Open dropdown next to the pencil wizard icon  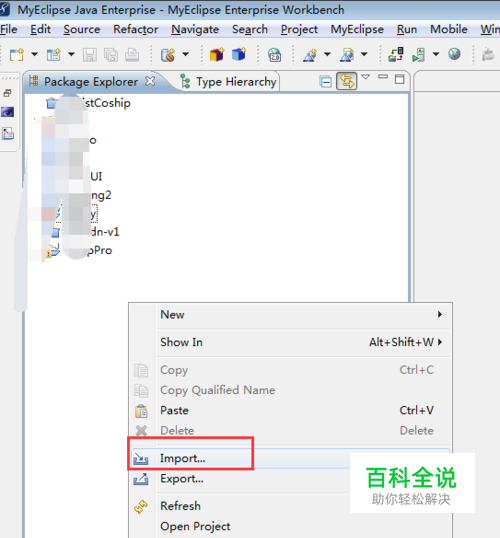point(327,54)
